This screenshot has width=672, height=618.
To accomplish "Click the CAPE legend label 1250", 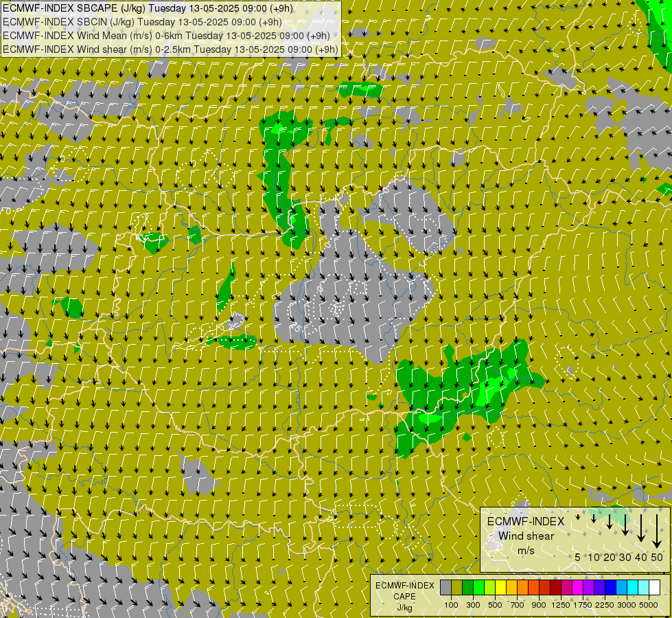I will (x=561, y=605).
